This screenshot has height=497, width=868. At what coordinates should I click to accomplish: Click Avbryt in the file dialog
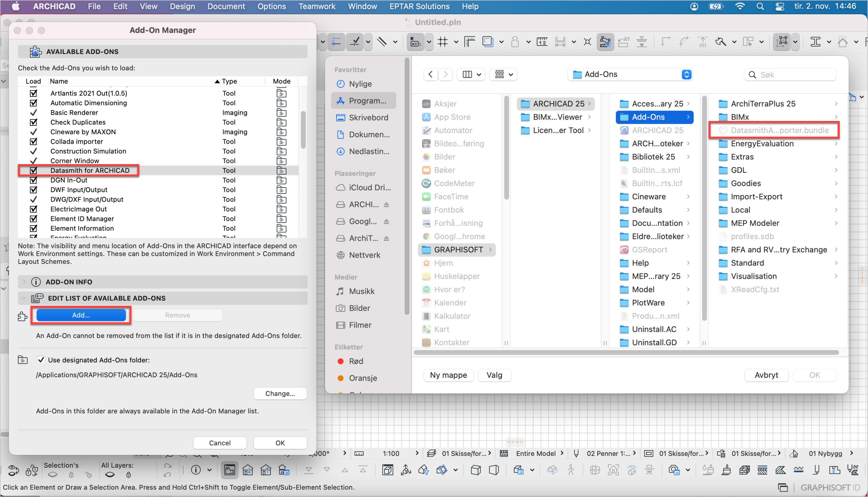tap(766, 375)
